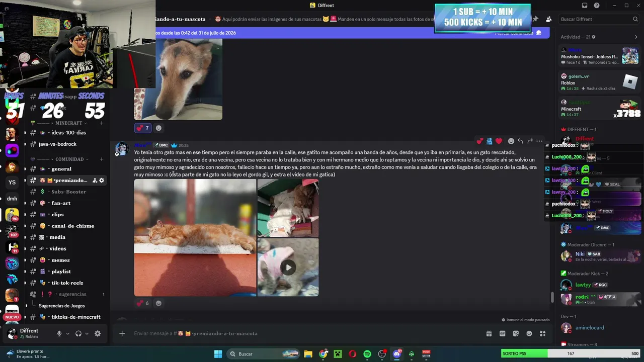This screenshot has height=362, width=644.
Task: Reply to the cat message
Action: point(520,141)
